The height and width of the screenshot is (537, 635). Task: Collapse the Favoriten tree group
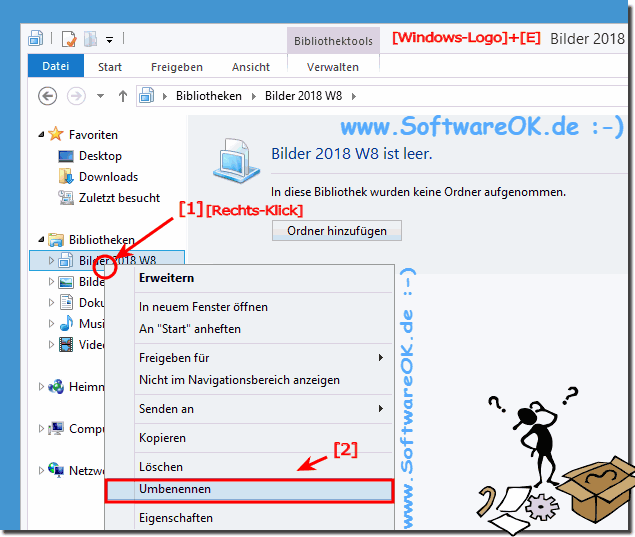coord(41,134)
